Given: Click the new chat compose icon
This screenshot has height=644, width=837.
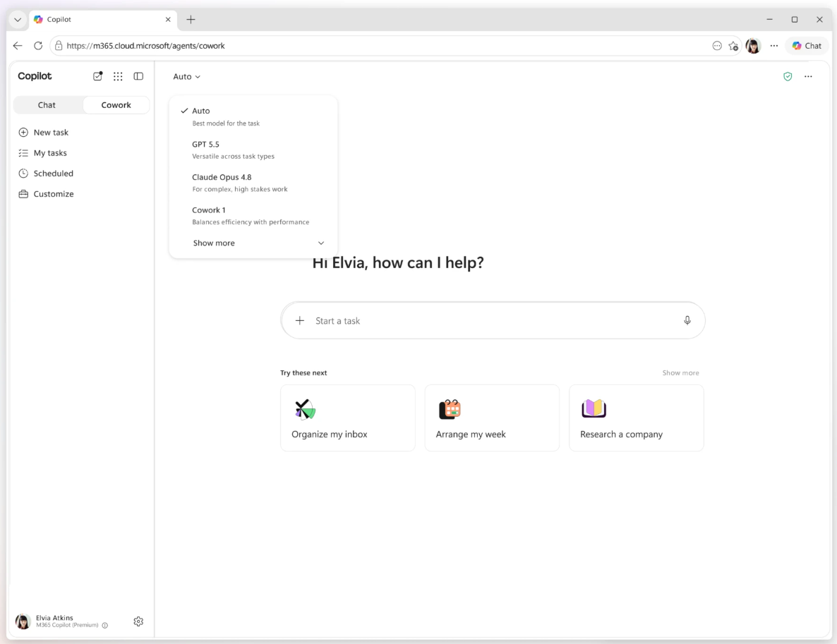Looking at the screenshot, I should pyautogui.click(x=97, y=76).
